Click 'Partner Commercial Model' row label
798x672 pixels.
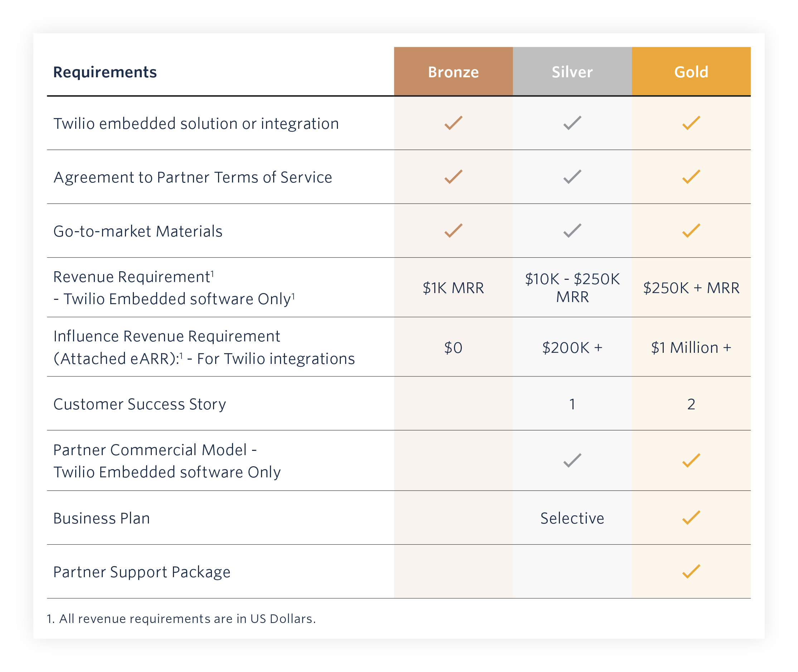tap(167, 461)
